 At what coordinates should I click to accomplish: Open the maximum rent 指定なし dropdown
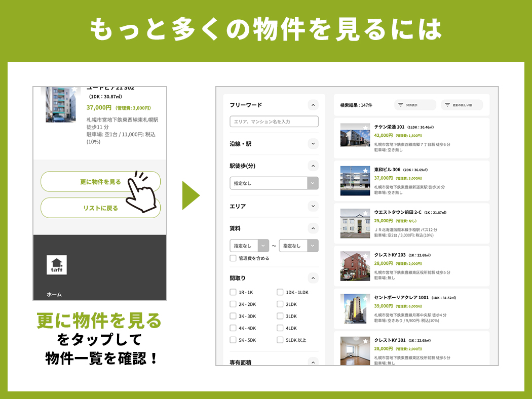point(298,246)
